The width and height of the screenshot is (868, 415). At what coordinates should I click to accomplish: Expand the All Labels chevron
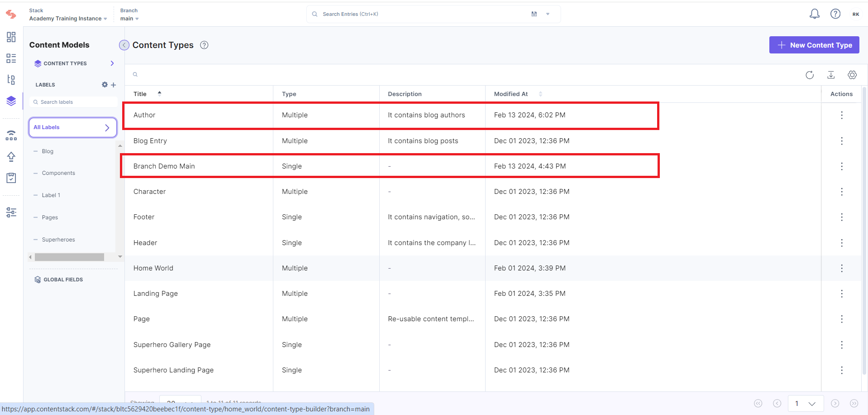pyautogui.click(x=107, y=128)
